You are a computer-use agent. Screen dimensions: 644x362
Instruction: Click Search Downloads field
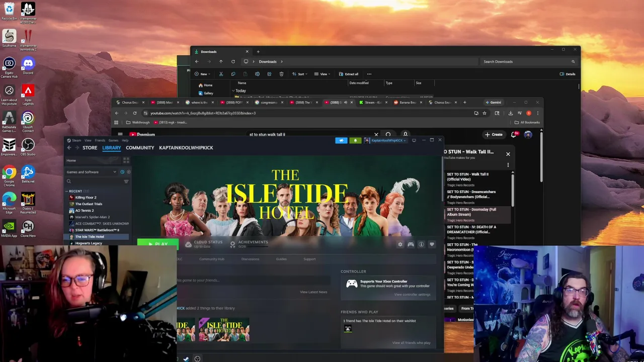pos(528,61)
